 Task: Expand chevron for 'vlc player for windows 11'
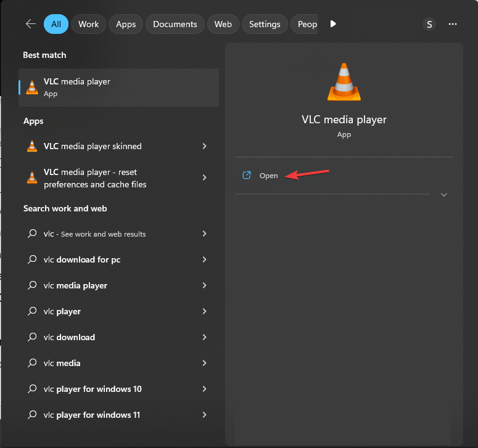tap(204, 415)
